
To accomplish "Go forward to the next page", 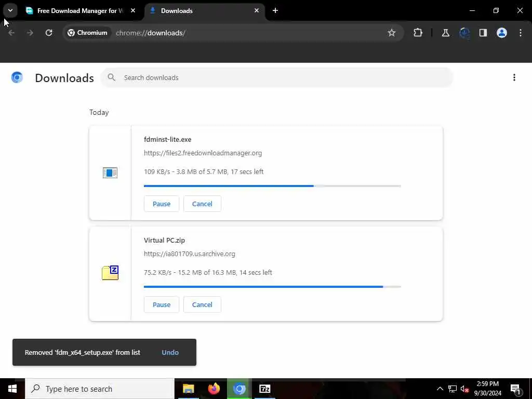I will pos(30,33).
